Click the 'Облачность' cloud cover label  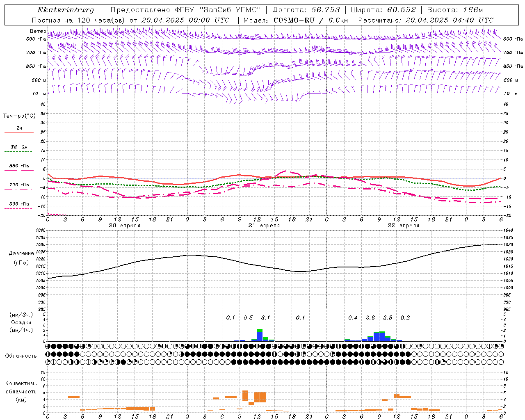pyautogui.click(x=21, y=356)
